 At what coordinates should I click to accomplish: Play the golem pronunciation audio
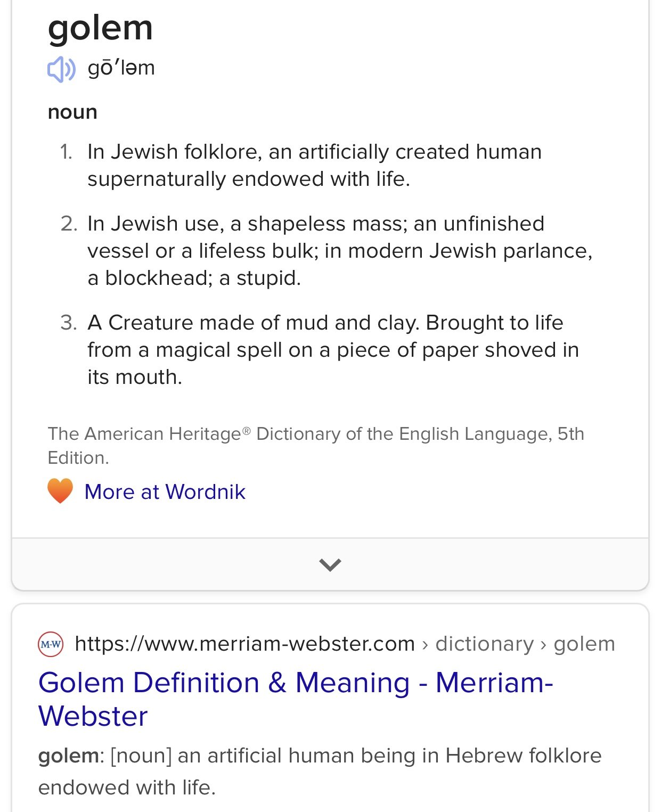(x=61, y=69)
